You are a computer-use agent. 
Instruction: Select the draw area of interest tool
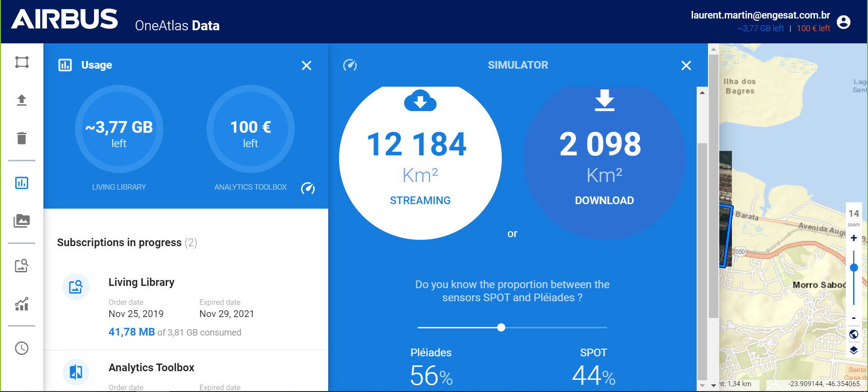(22, 62)
